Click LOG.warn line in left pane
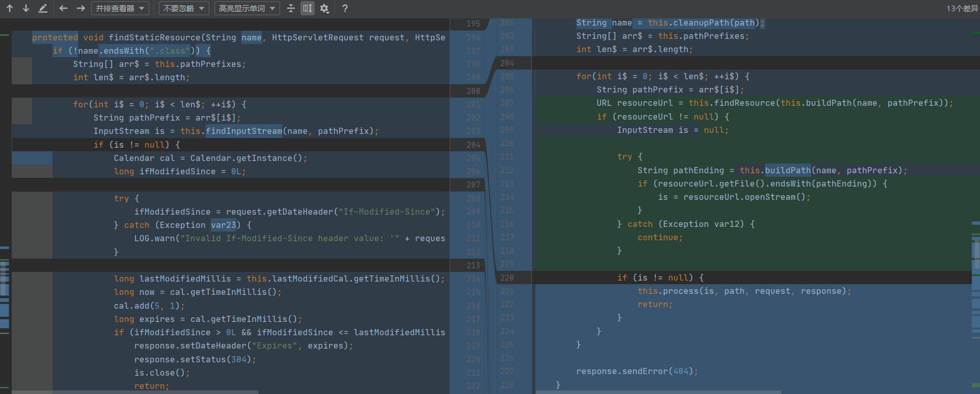This screenshot has height=394, width=980. pos(289,238)
